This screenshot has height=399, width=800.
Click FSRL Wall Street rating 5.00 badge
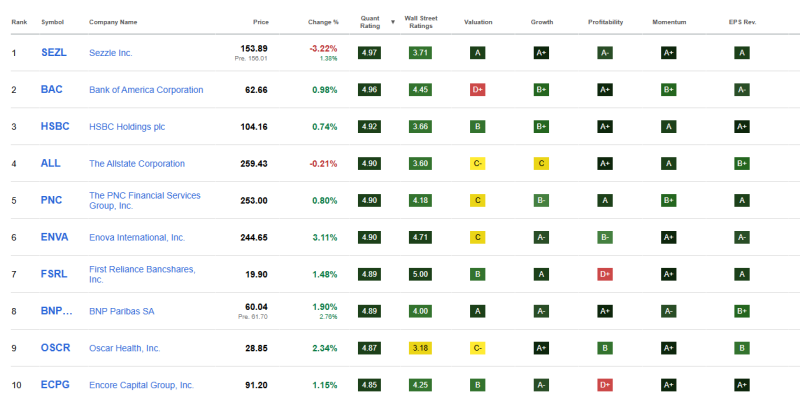click(x=420, y=275)
